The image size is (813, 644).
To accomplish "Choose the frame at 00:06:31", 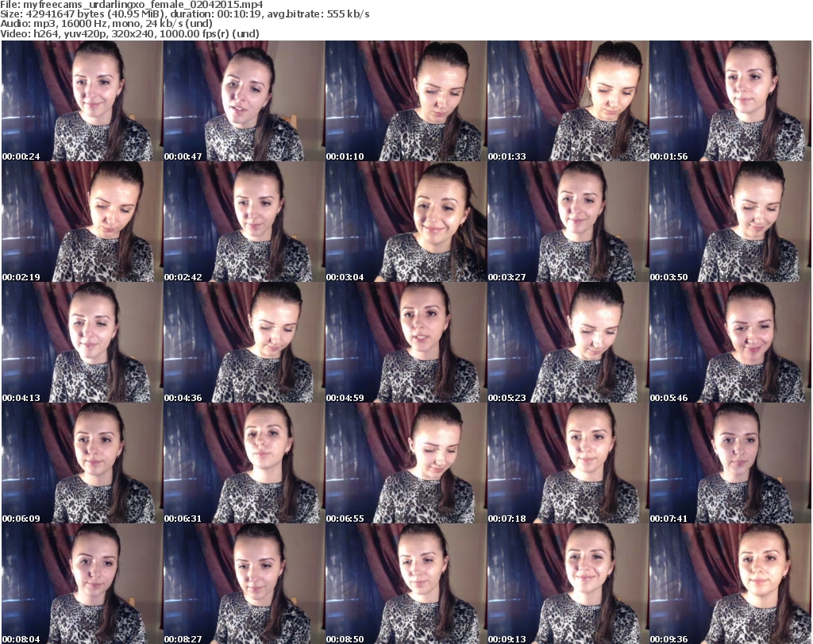I will pos(244,463).
